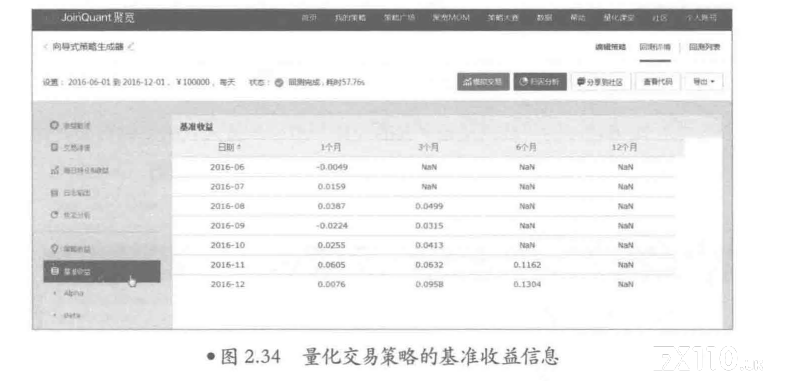Open 社区 in the top navigation
Screen dimensions: 789x381
tap(660, 18)
